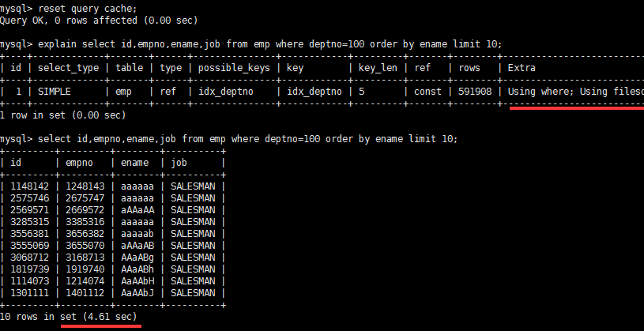Click the 'select_type' column header
644x331 pixels.
pos(68,68)
